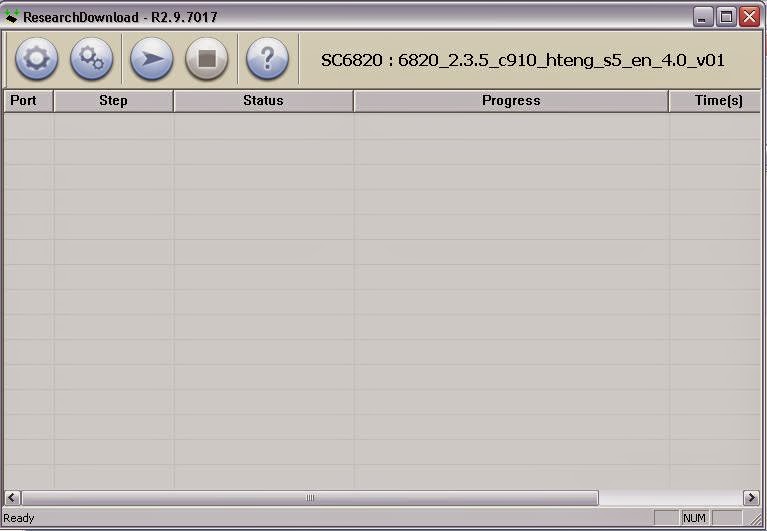Click the horizontal scrollbar thumb
767x531 pixels.
pyautogui.click(x=310, y=498)
